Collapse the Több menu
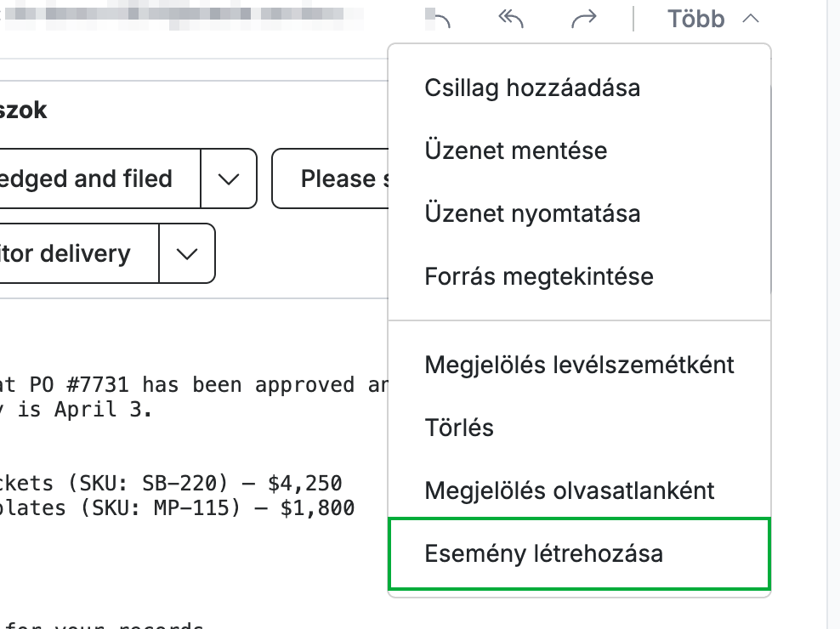 pos(712,20)
